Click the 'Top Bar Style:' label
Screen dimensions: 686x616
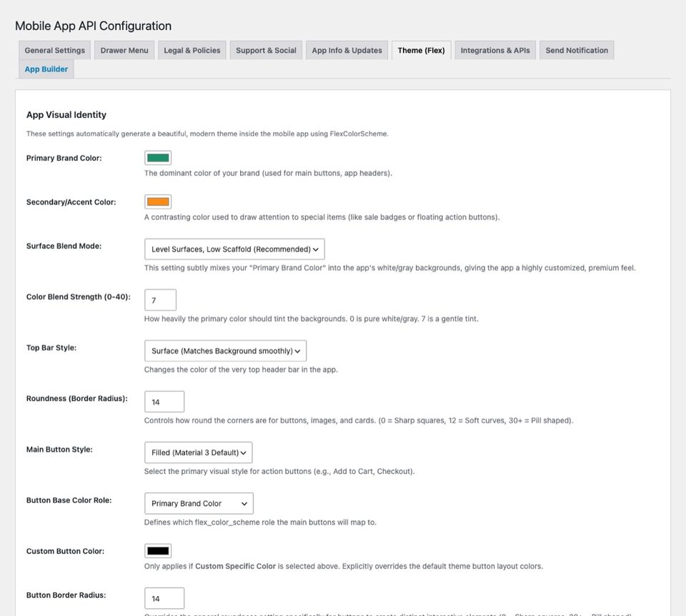51,348
